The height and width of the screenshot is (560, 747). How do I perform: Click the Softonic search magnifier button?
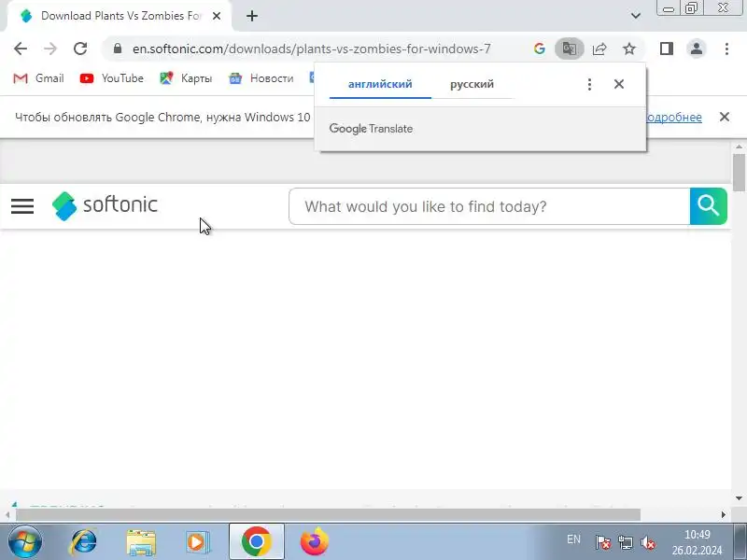click(709, 206)
